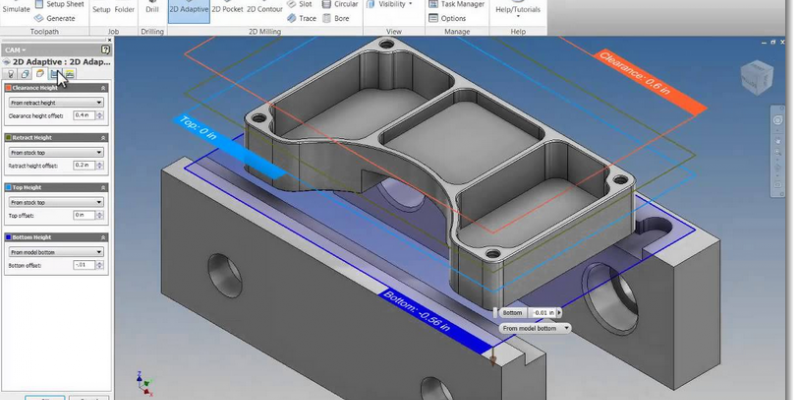Viewport: 800px width, 400px height.
Task: Open the Help/Tutorials menu
Action: [x=517, y=9]
